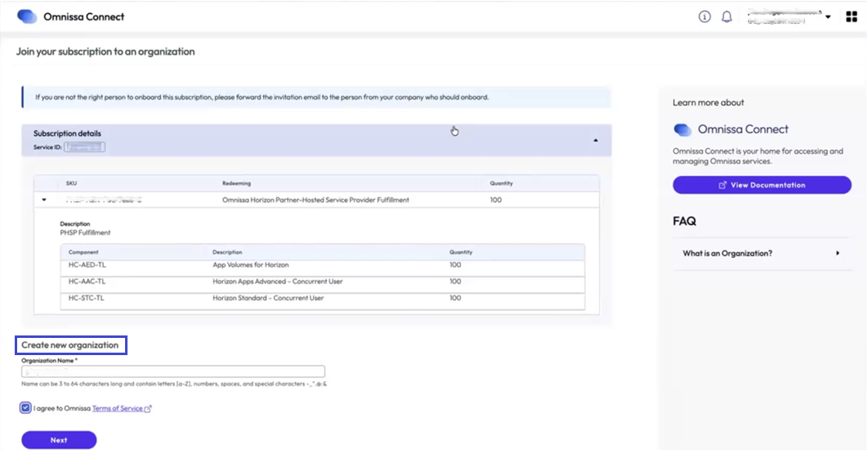The height and width of the screenshot is (450, 868).
Task: Open the apps grid launcher icon
Action: coord(852,16)
